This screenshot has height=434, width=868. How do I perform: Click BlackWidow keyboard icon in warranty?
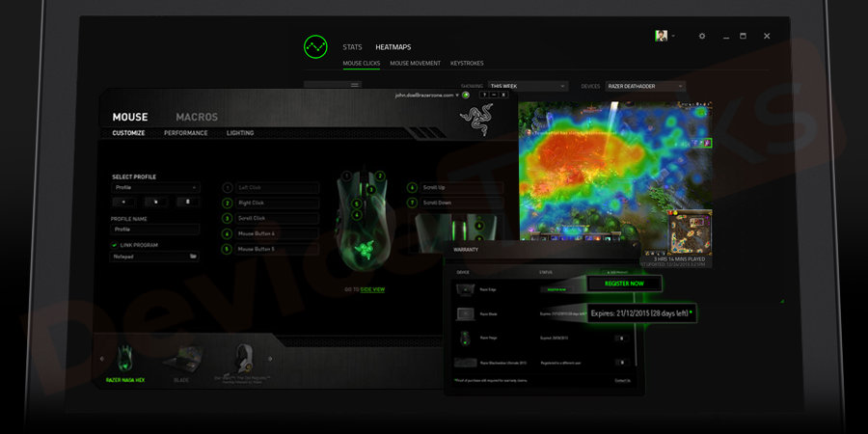(465, 363)
